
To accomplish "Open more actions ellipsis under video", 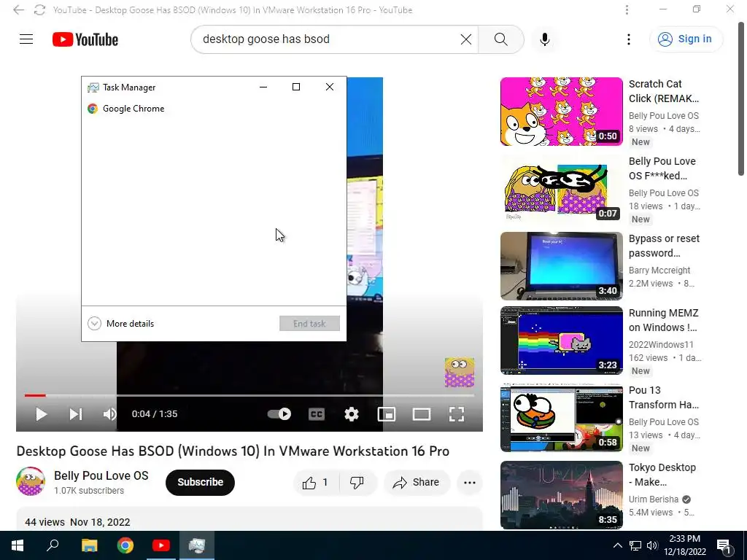I will click(x=469, y=483).
